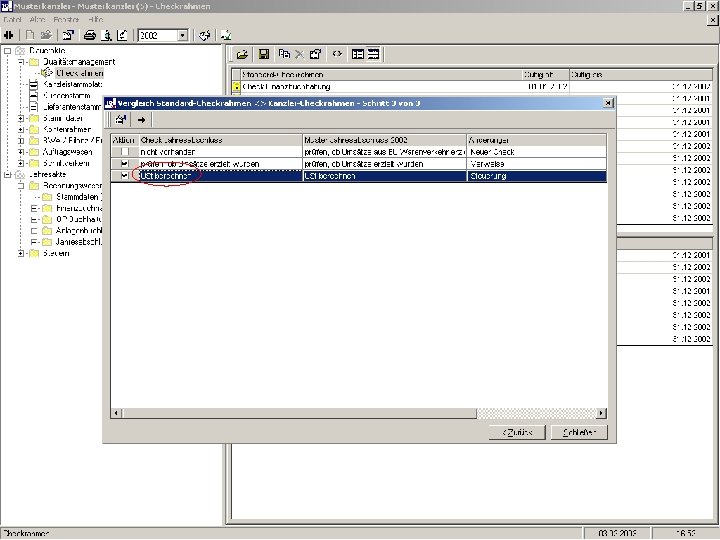The height and width of the screenshot is (540, 720).
Task: Click the 'Aktion' column header
Action: [x=124, y=140]
